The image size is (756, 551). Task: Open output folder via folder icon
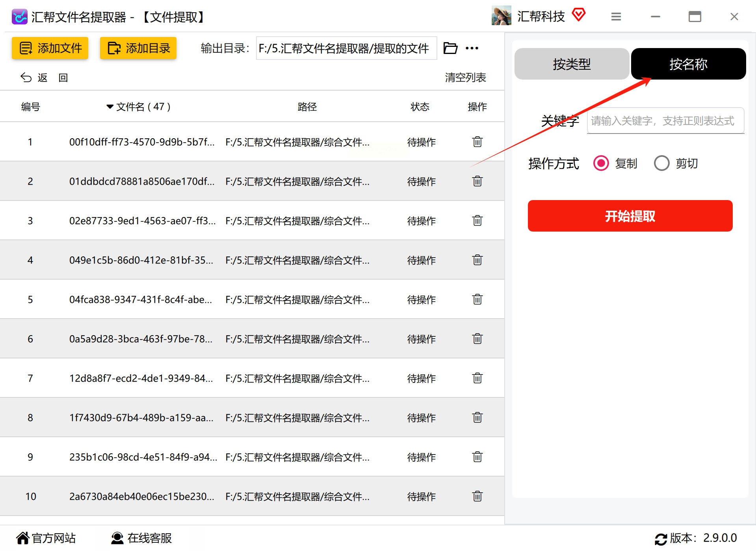click(x=450, y=48)
